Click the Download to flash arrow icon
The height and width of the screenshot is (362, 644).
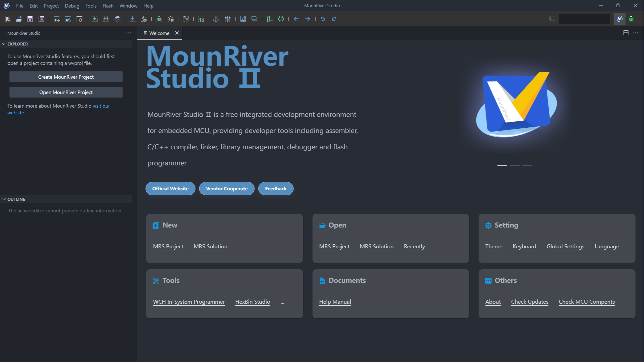pos(132,19)
